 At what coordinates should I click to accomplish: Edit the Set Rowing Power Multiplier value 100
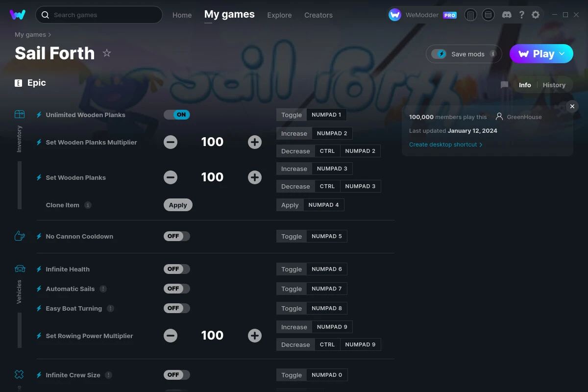point(212,336)
